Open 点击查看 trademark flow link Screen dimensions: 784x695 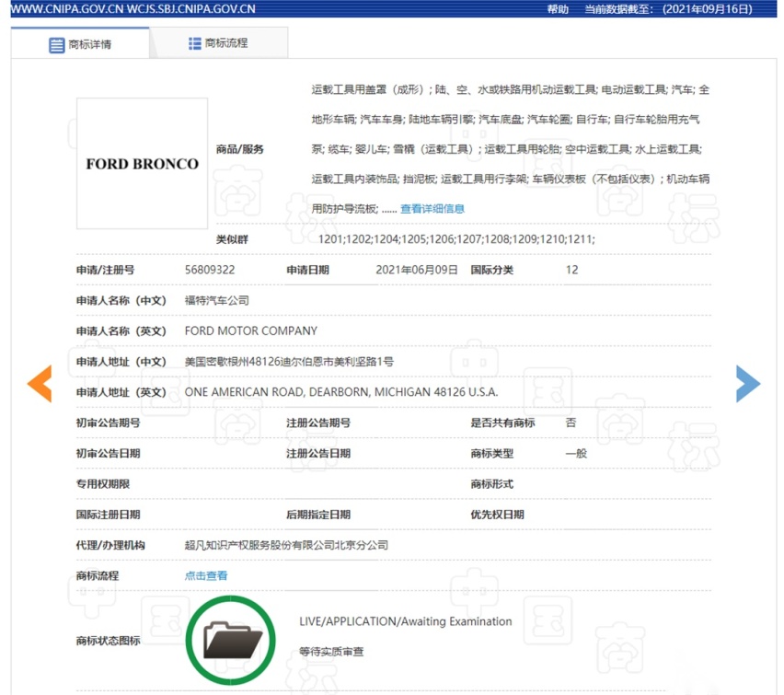click(x=206, y=575)
